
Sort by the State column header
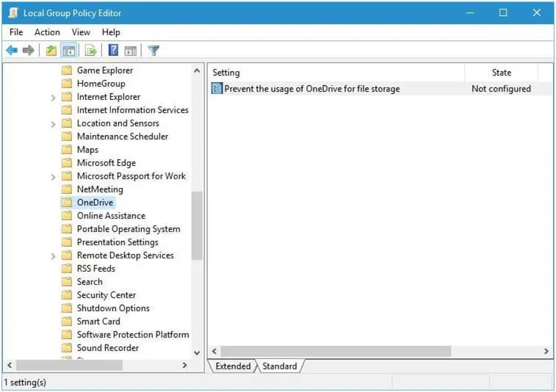coord(502,73)
